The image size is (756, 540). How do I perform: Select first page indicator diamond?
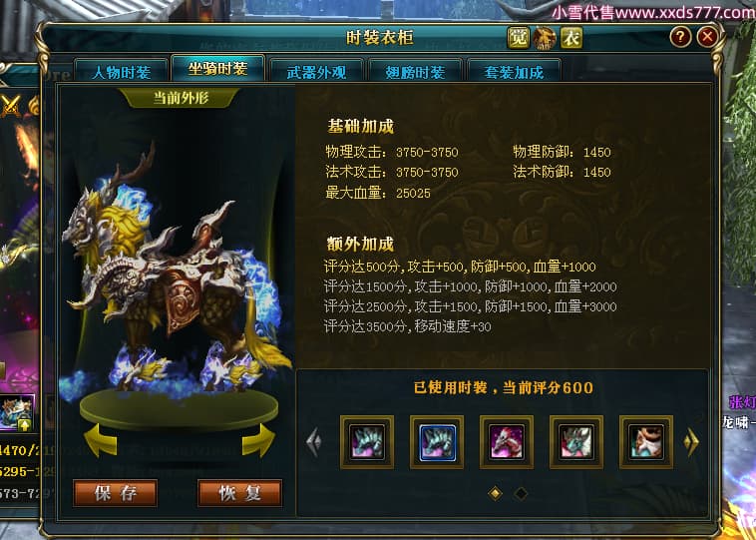[495, 494]
